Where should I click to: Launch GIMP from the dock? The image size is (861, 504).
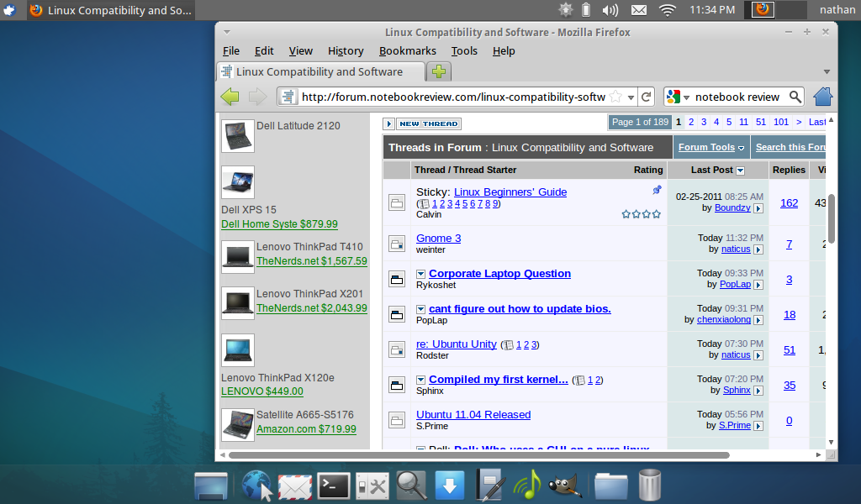coord(566,486)
